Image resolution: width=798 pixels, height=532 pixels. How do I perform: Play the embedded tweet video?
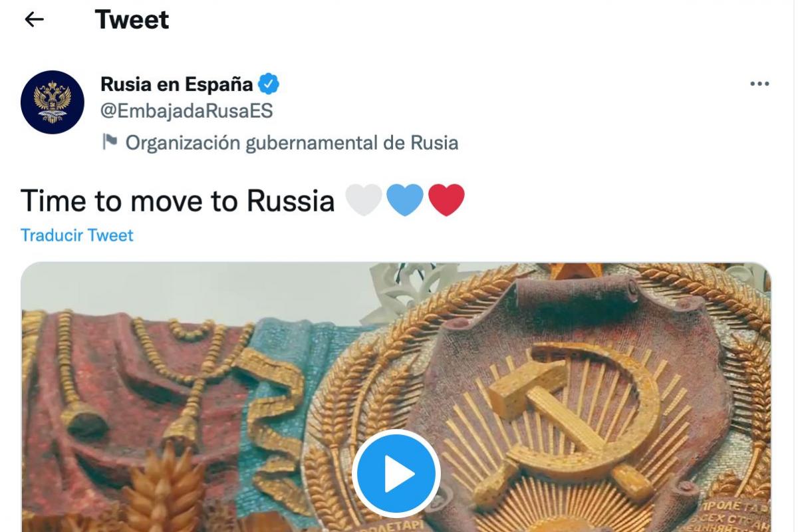(x=396, y=473)
